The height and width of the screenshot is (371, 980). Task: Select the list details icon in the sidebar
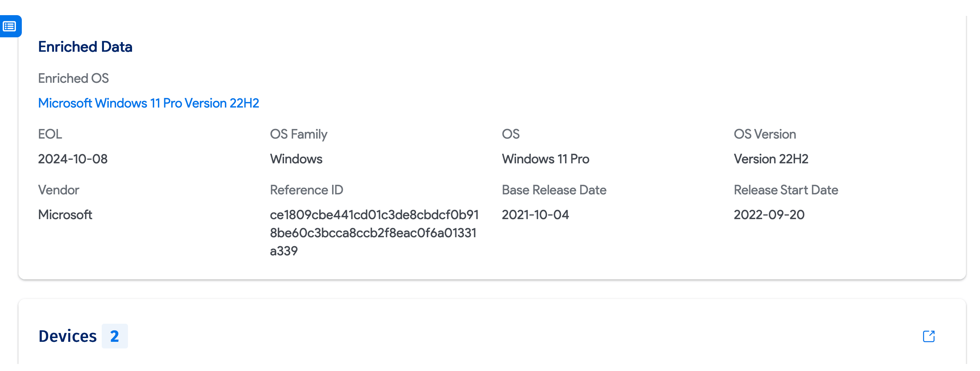click(10, 27)
